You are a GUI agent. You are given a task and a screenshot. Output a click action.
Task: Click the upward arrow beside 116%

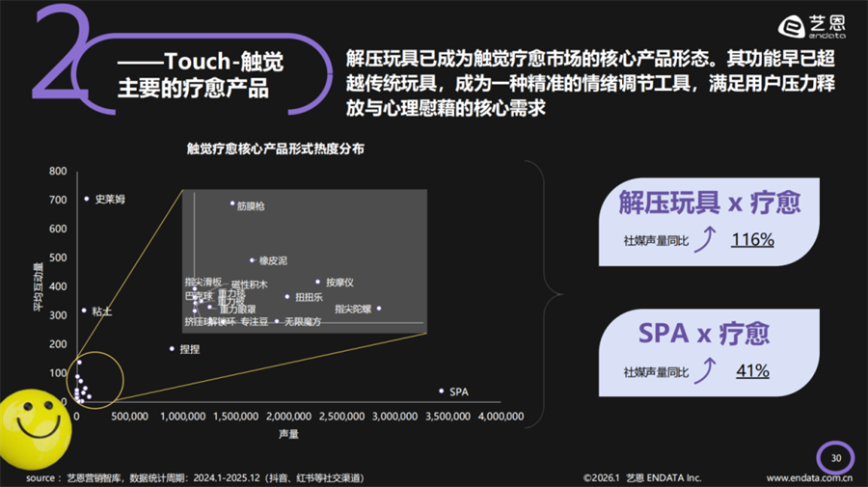(708, 238)
